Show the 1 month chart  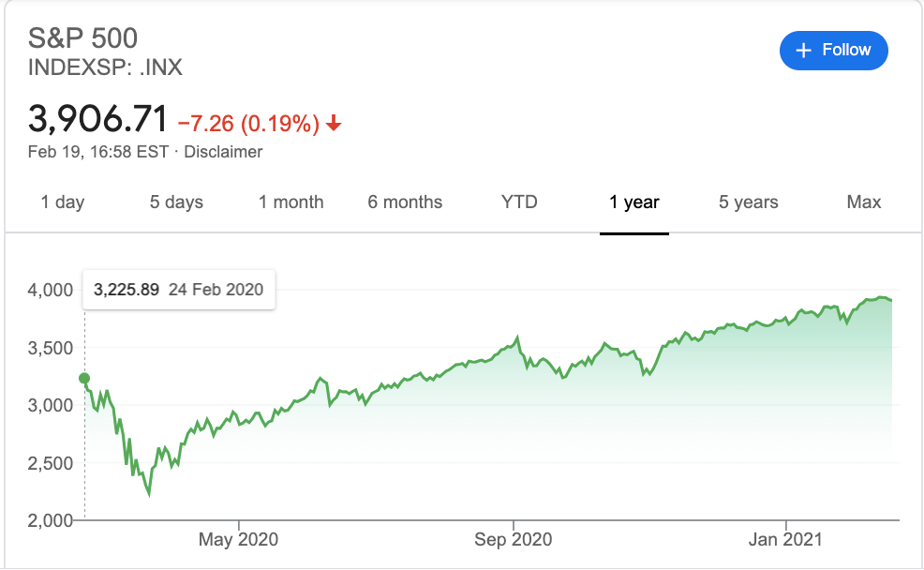pos(291,202)
